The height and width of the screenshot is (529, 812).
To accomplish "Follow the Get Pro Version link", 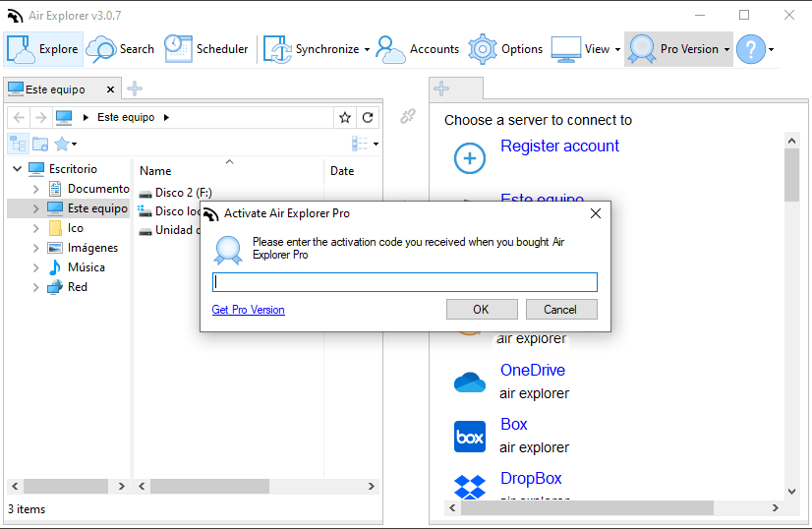I will (248, 310).
